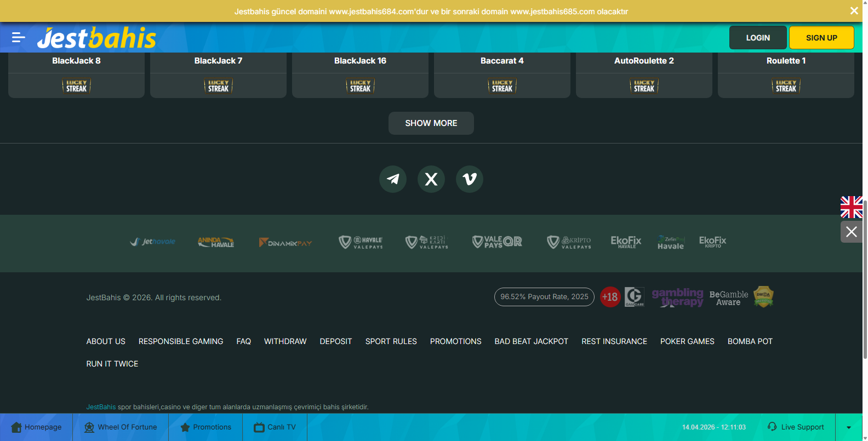868x441 pixels.
Task: Open Canlı TV in bottom bar
Action: (275, 427)
